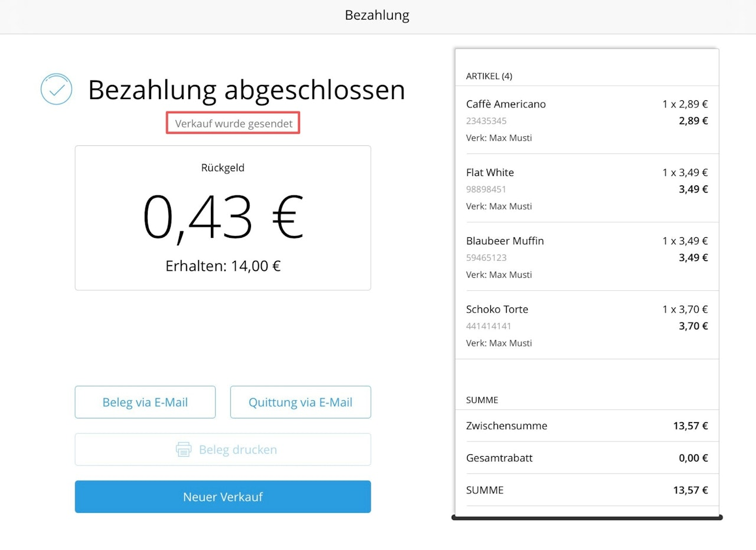Click Quittung via E-Mail button
The height and width of the screenshot is (550, 756).
click(300, 402)
